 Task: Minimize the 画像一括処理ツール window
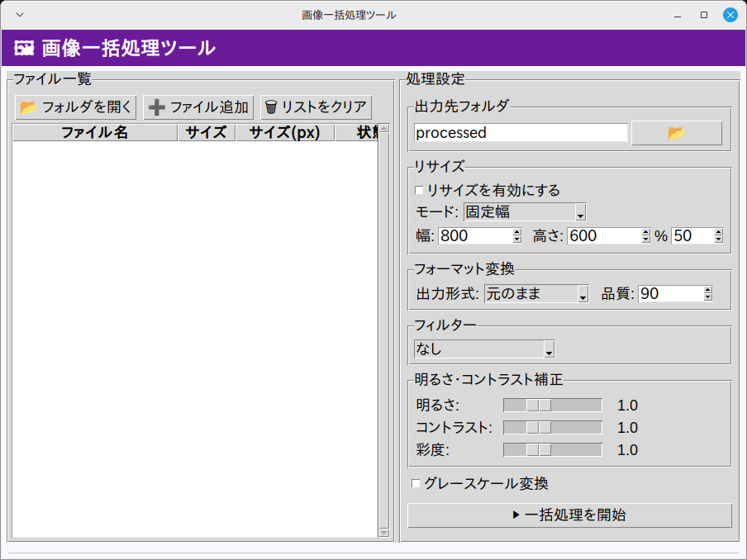pos(678,15)
